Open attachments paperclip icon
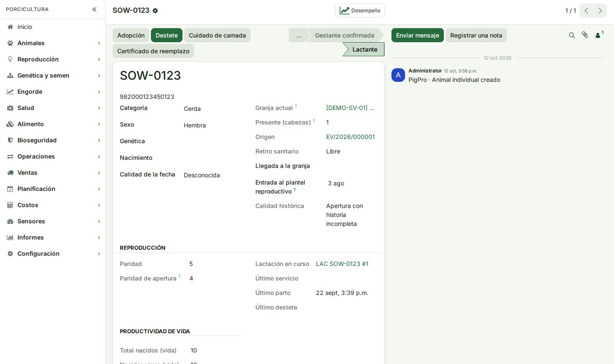The width and height of the screenshot is (614, 364). point(585,35)
